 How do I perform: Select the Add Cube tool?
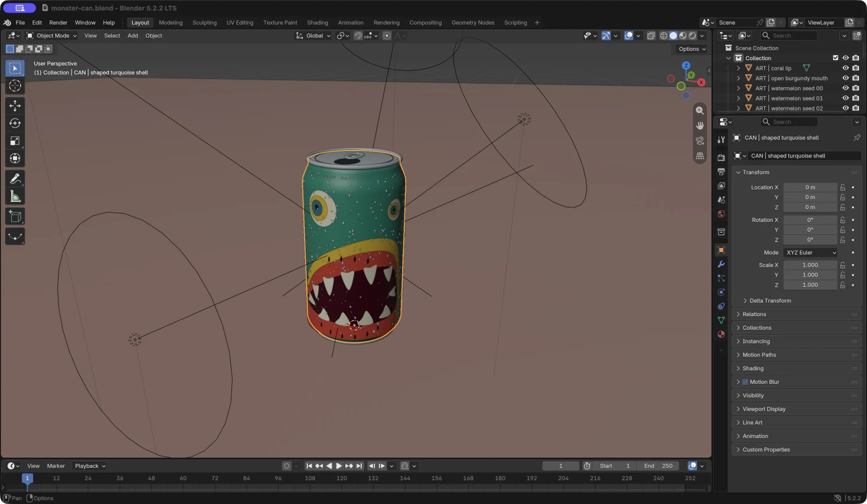click(15, 217)
